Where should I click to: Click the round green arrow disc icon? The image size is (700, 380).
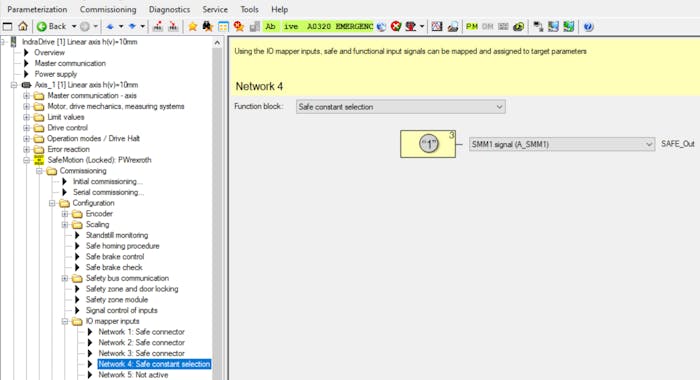[x=518, y=26]
